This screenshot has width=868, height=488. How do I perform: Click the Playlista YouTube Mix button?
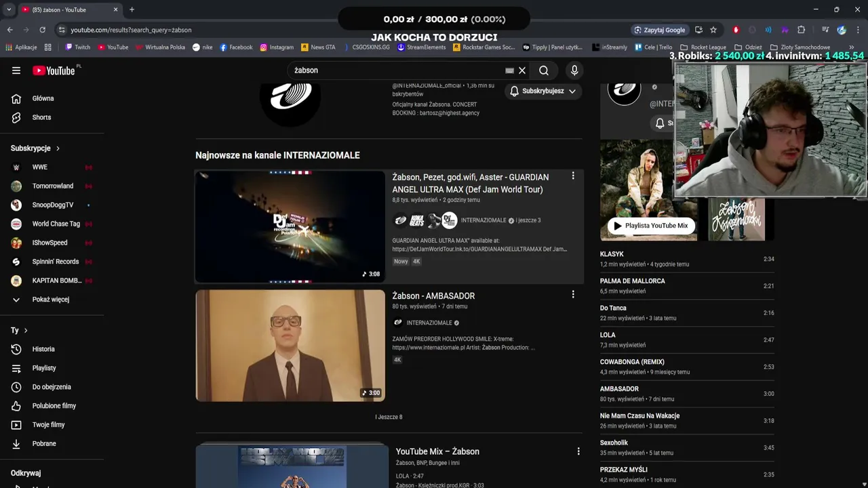click(651, 226)
